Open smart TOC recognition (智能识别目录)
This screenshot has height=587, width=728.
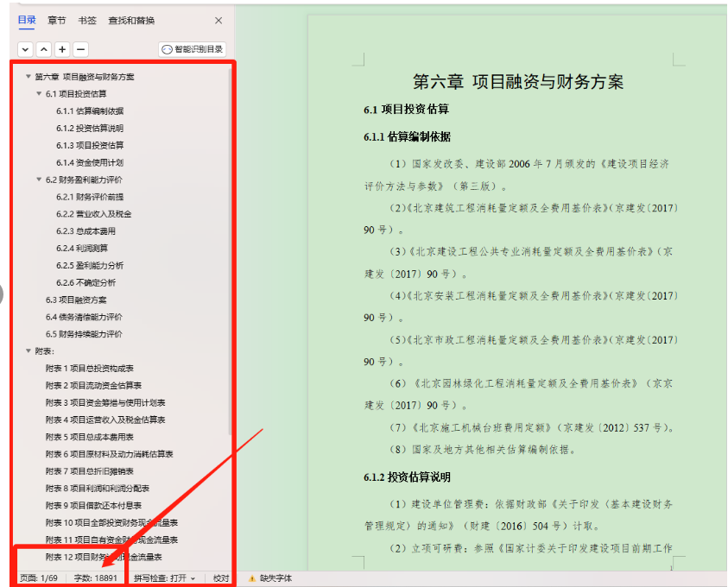click(x=191, y=49)
